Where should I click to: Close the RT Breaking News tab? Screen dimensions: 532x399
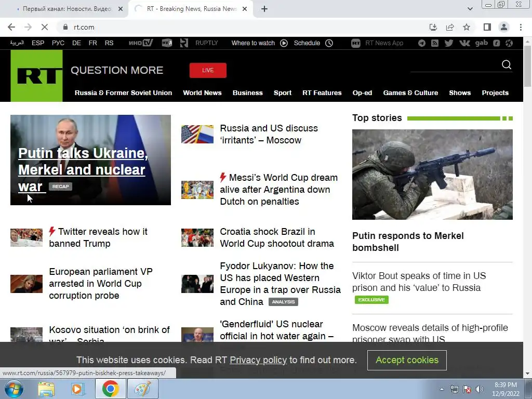245,9
